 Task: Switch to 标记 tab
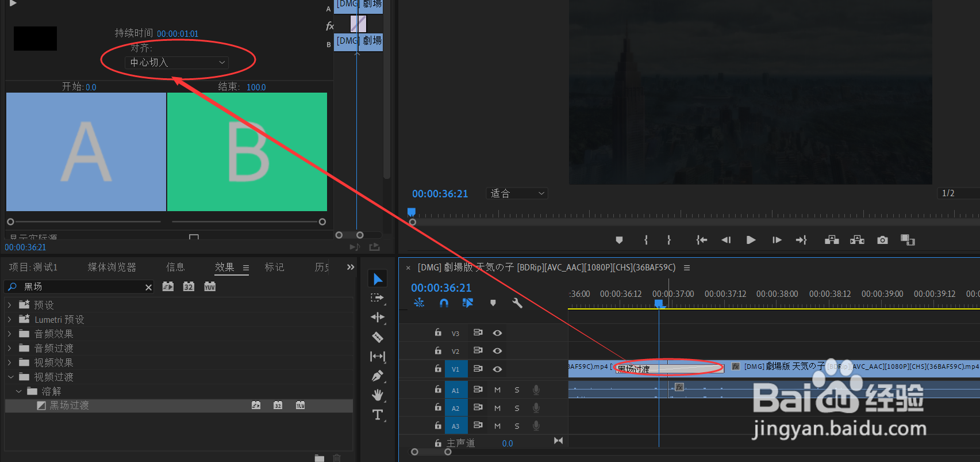click(x=274, y=267)
